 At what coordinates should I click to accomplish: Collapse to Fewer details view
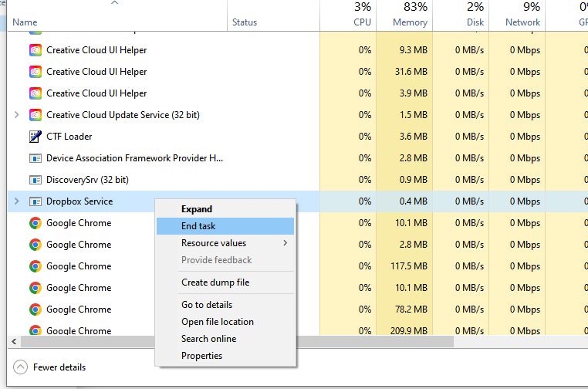[x=50, y=367]
